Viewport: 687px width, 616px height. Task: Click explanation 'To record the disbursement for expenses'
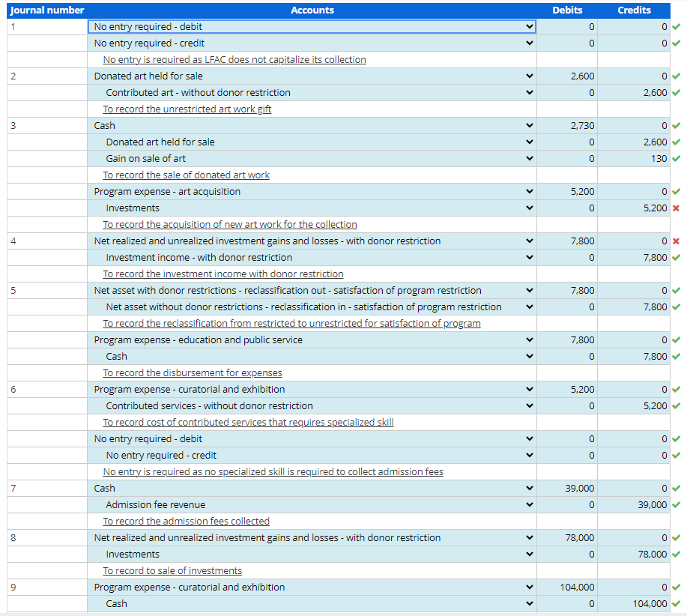[x=193, y=373]
